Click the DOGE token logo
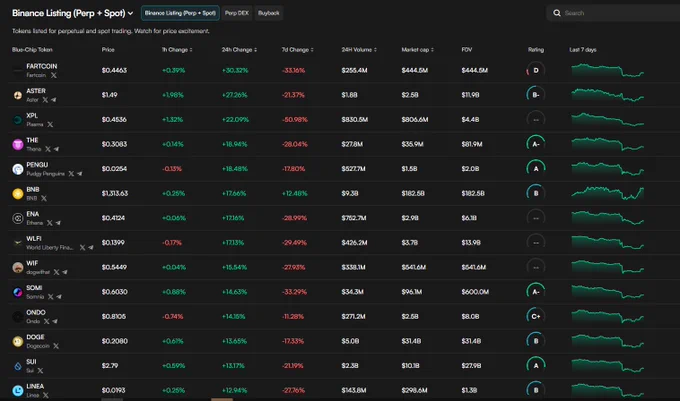The image size is (680, 401). pos(18,341)
